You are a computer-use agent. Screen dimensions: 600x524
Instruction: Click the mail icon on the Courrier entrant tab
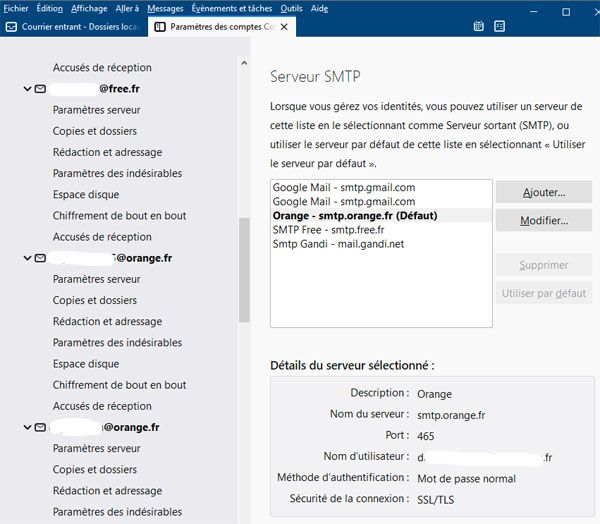point(11,27)
